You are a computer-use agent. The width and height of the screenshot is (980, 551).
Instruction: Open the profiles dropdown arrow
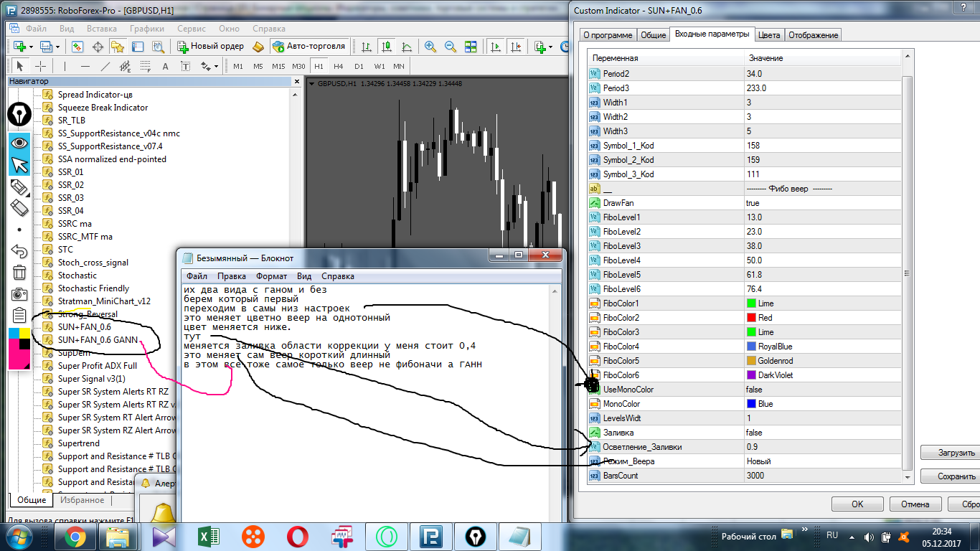(58, 47)
